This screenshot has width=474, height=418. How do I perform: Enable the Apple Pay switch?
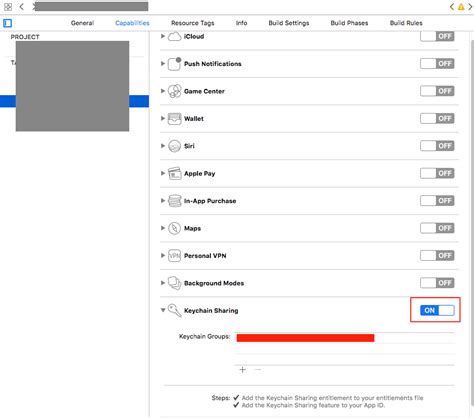(437, 173)
